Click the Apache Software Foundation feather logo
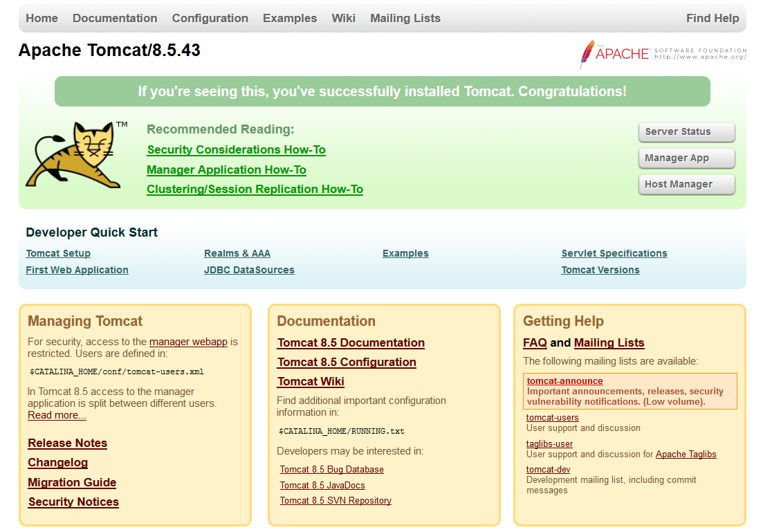This screenshot has width=763, height=532. [663, 53]
